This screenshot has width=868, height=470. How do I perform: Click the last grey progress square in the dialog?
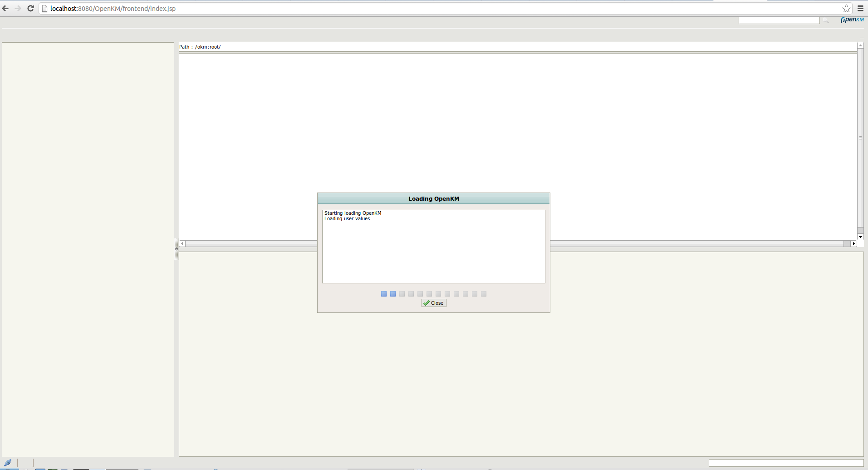[483, 294]
